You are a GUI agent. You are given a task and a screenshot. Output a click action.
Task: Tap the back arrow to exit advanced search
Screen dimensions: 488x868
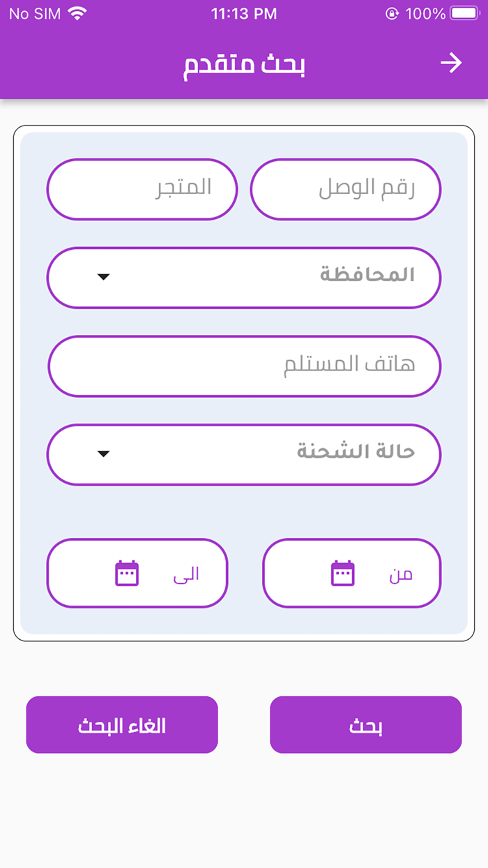tap(452, 63)
